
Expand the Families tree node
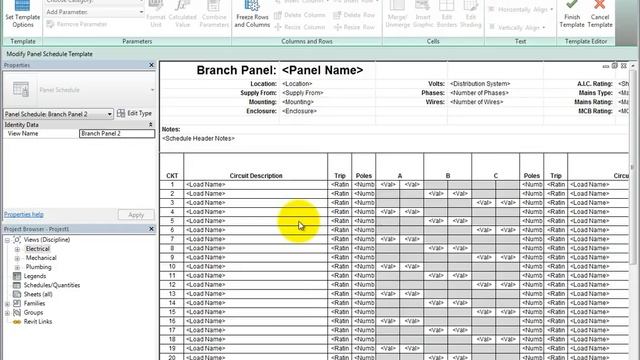click(7, 304)
